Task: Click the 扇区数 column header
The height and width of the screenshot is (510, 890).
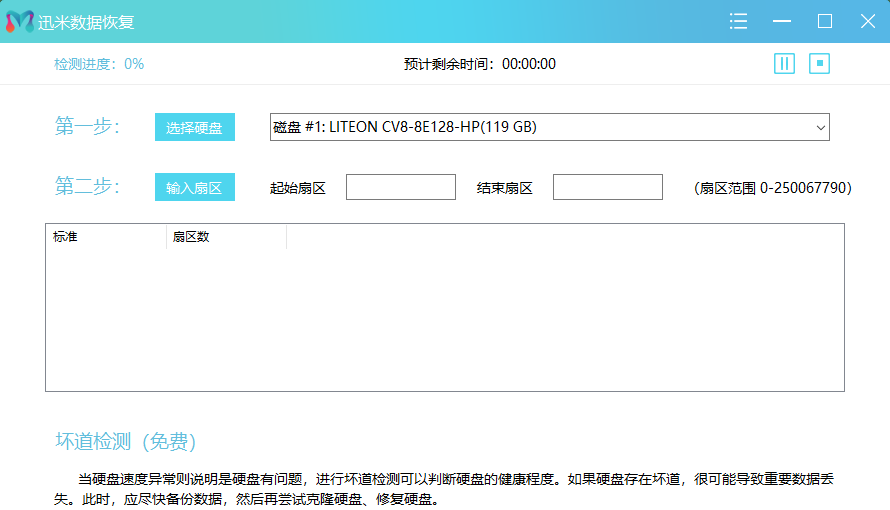Action: pyautogui.click(x=226, y=237)
